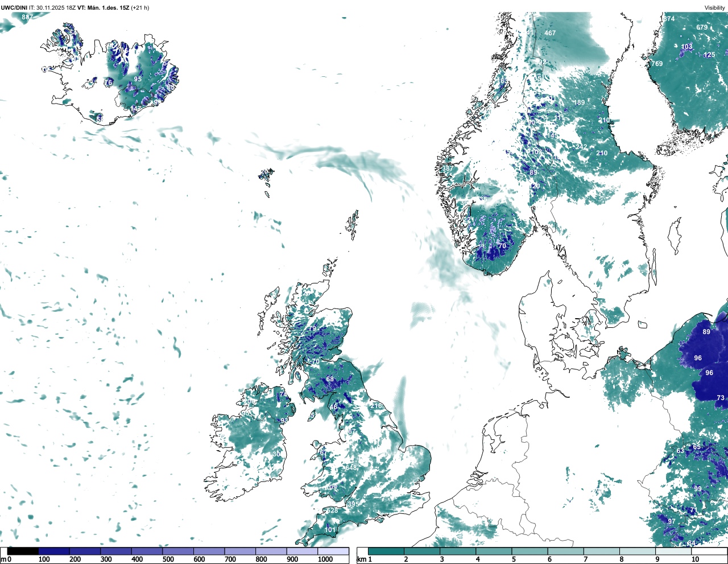Click the "187" value on Norway's west coast
The image size is (728, 564).
pyautogui.click(x=448, y=168)
